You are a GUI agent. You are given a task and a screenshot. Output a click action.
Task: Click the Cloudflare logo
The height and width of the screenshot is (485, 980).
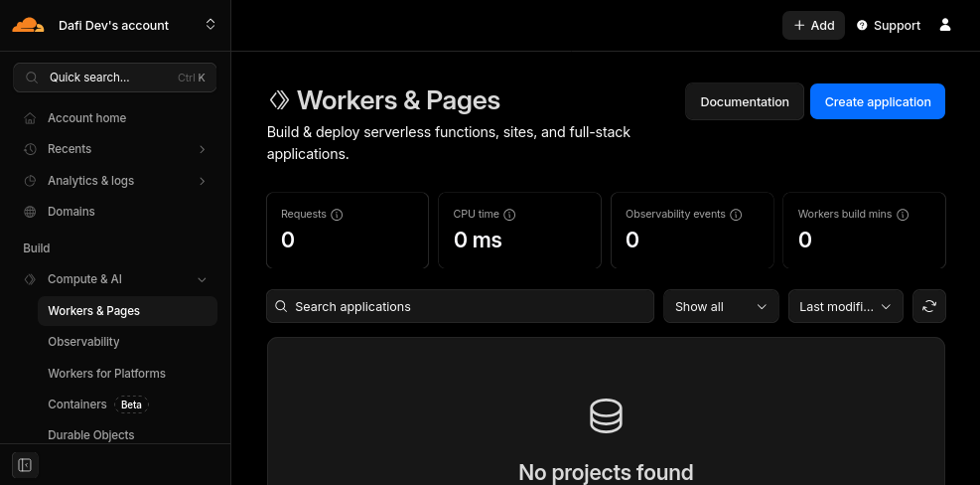pos(28,25)
